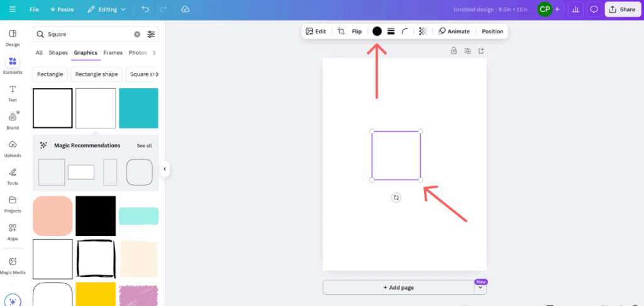Switch to the Graphics tab

tap(86, 53)
